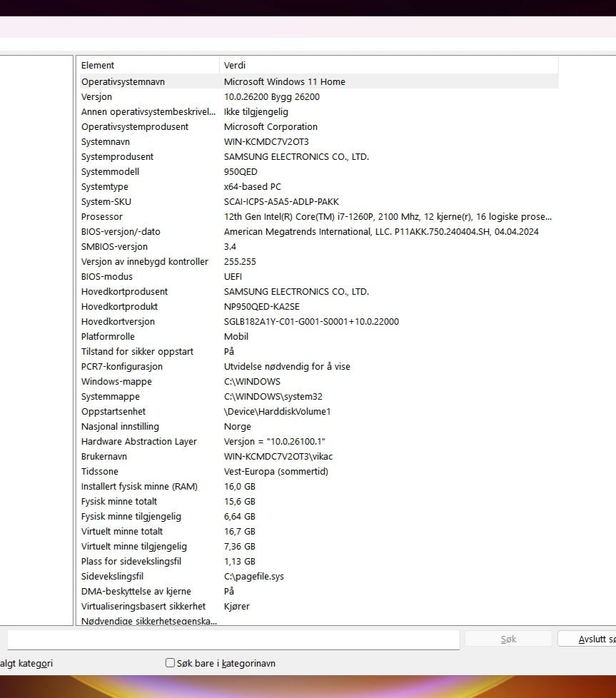
Task: Select the Tidssone row label
Action: [x=100, y=472]
